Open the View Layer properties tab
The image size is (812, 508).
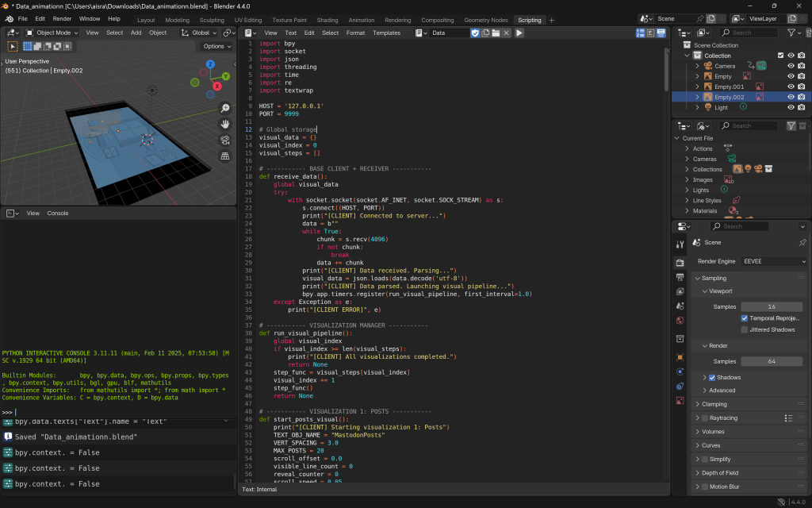pos(680,292)
